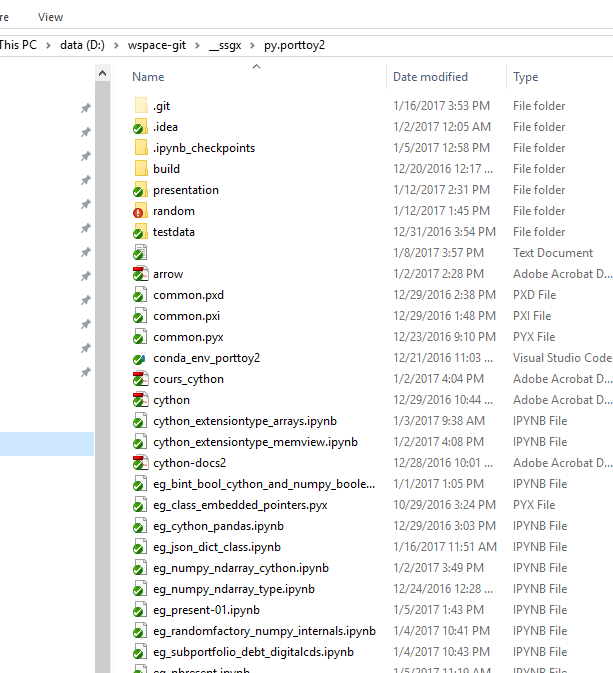
Task: Select the arrow PDF file icon
Action: tap(140, 274)
